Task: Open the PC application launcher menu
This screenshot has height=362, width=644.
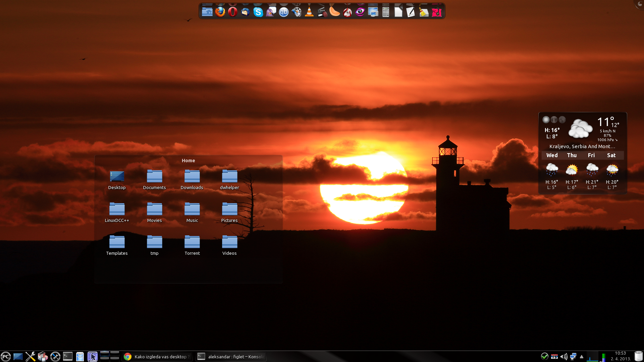Action: coord(6,357)
